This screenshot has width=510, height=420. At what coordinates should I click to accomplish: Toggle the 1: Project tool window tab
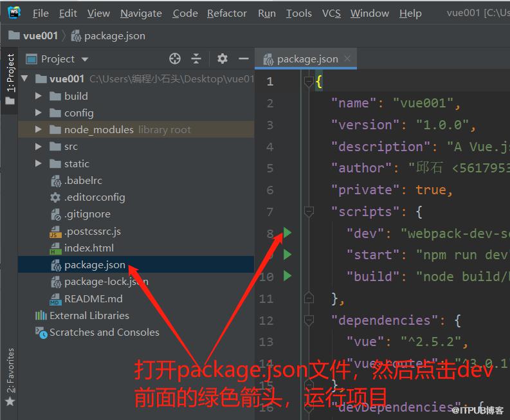point(10,79)
